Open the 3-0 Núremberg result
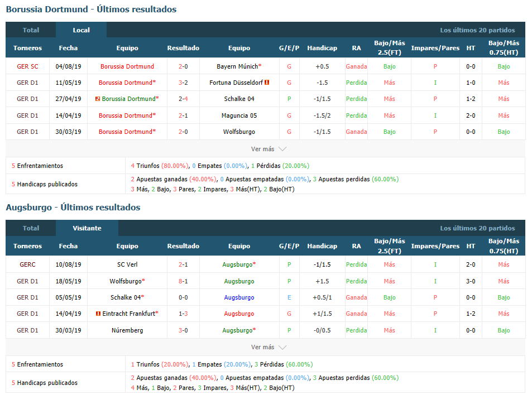Image resolution: width=532 pixels, height=395 pixels. click(183, 330)
